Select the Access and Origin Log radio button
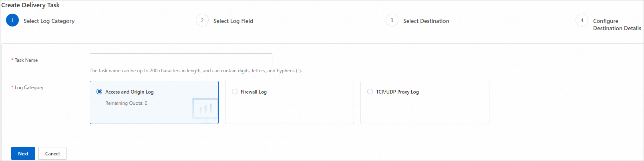The width and height of the screenshot is (644, 161). click(99, 92)
